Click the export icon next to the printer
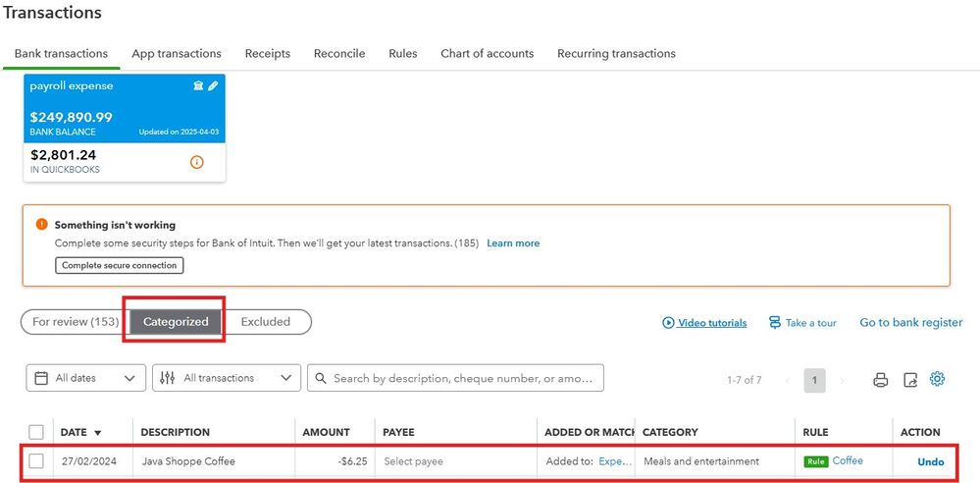This screenshot has width=980, height=483. click(x=910, y=379)
